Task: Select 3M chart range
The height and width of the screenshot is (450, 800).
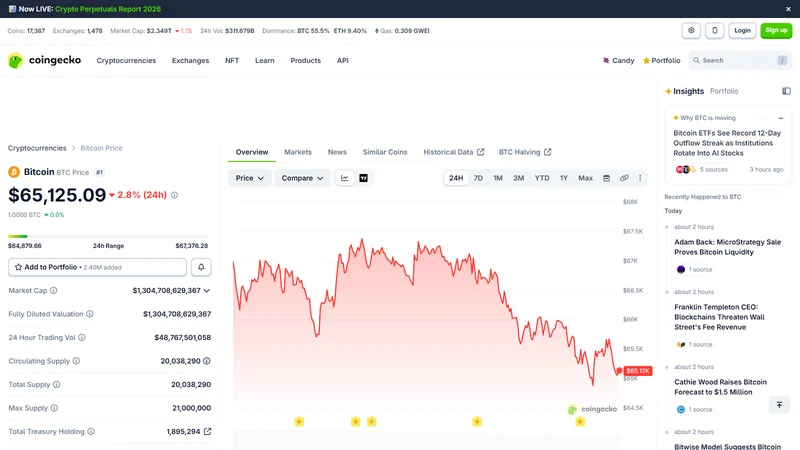Action: tap(518, 178)
